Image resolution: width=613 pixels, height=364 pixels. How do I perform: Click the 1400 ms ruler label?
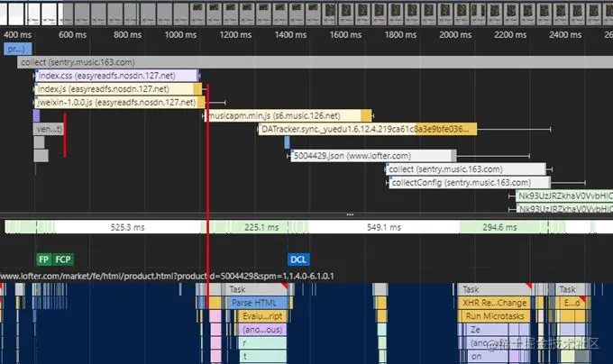click(x=290, y=35)
